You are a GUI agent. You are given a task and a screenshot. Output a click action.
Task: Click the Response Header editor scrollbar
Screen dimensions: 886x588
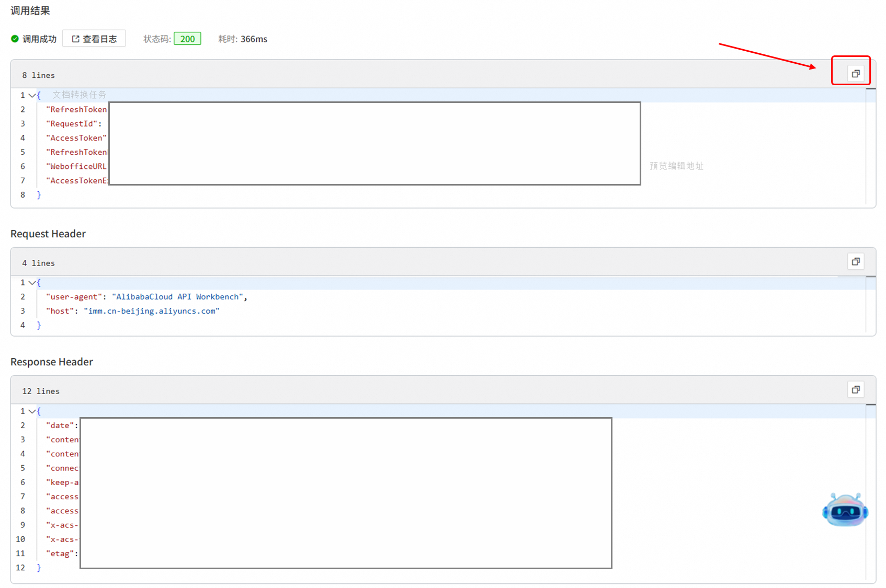(871, 492)
